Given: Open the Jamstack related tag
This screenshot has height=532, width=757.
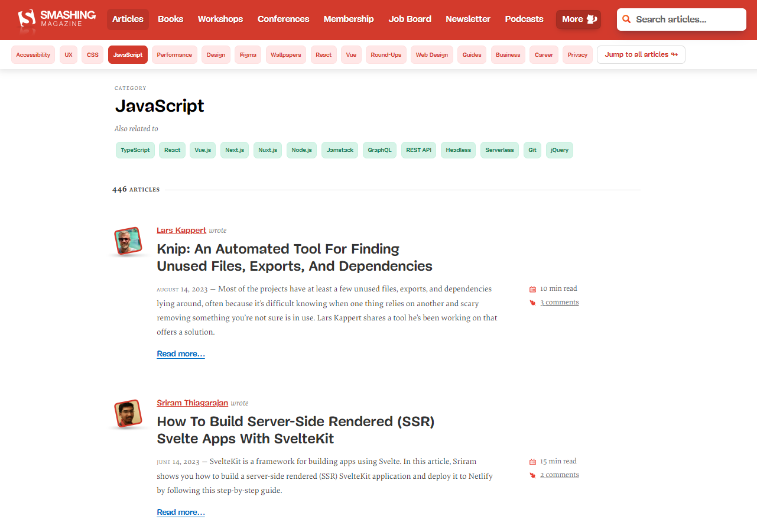Looking at the screenshot, I should [x=340, y=150].
